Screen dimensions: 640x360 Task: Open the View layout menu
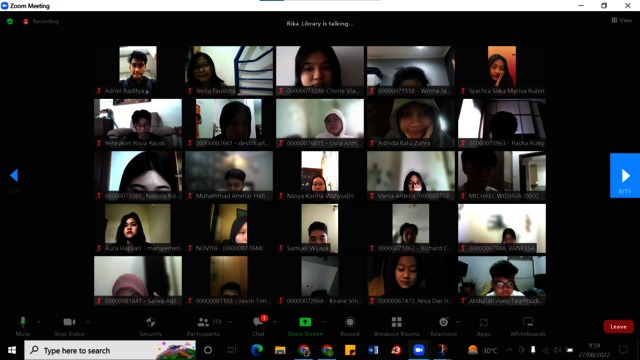[x=621, y=20]
